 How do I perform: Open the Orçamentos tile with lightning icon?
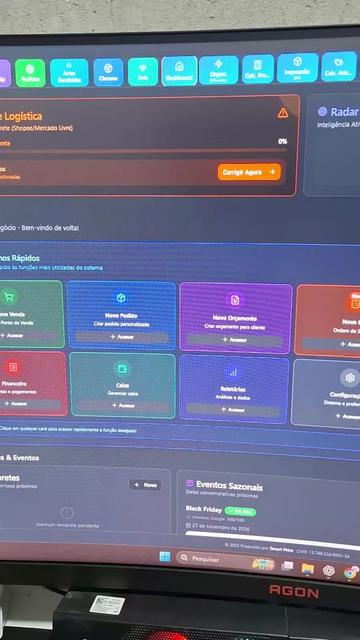coord(219,70)
